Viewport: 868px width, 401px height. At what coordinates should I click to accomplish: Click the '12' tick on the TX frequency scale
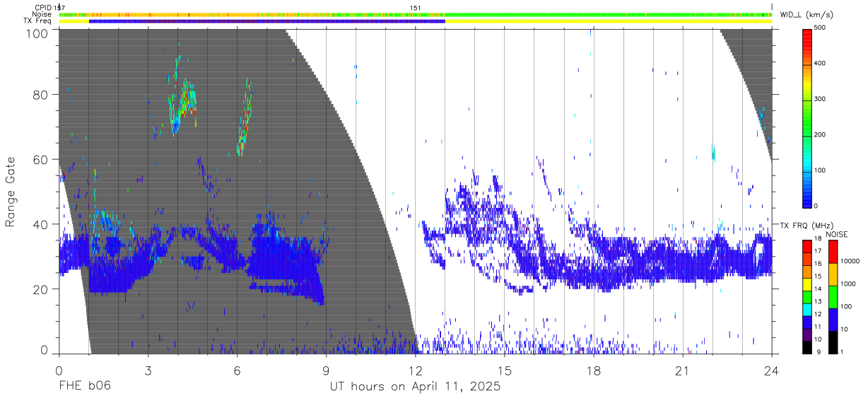tap(819, 315)
